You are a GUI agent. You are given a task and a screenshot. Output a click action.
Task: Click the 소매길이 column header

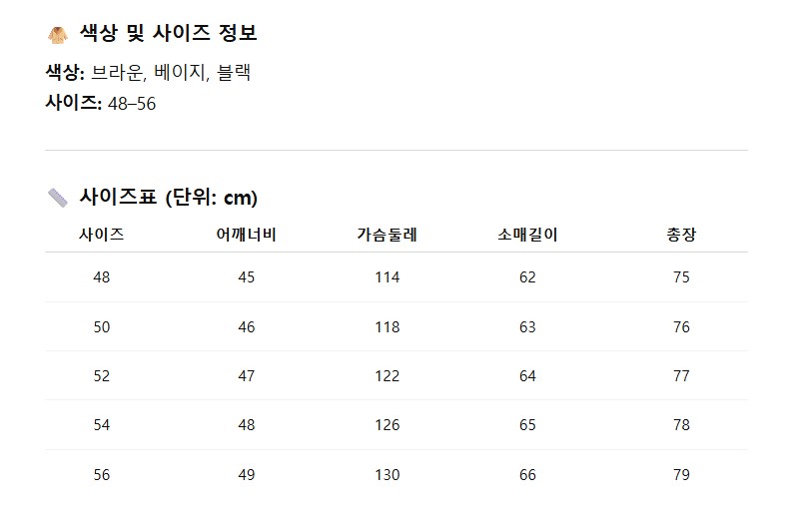pos(527,236)
